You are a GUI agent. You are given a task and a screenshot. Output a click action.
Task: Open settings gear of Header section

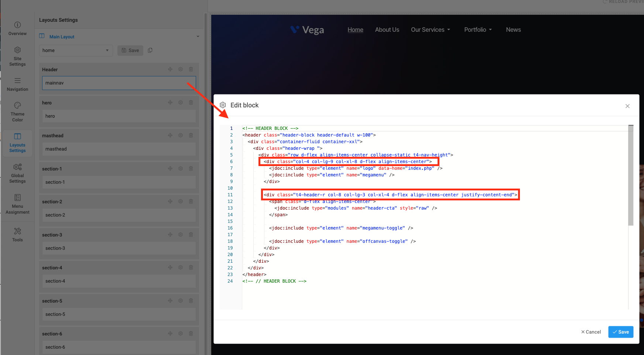click(x=181, y=69)
